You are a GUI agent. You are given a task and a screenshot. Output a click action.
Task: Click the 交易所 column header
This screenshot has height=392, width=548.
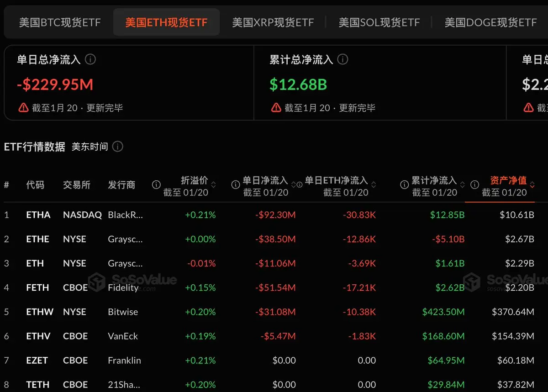[77, 185]
